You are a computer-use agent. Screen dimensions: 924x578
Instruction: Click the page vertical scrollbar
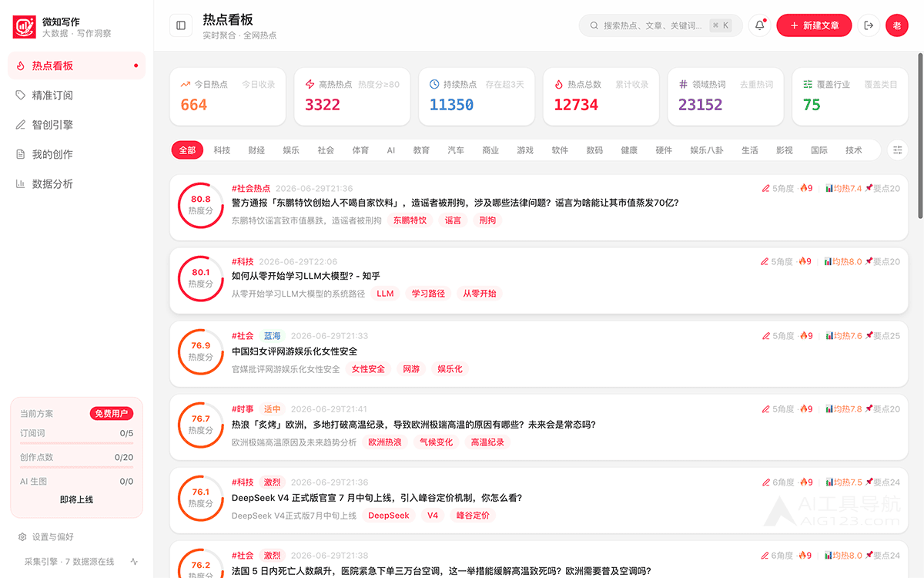(x=920, y=135)
